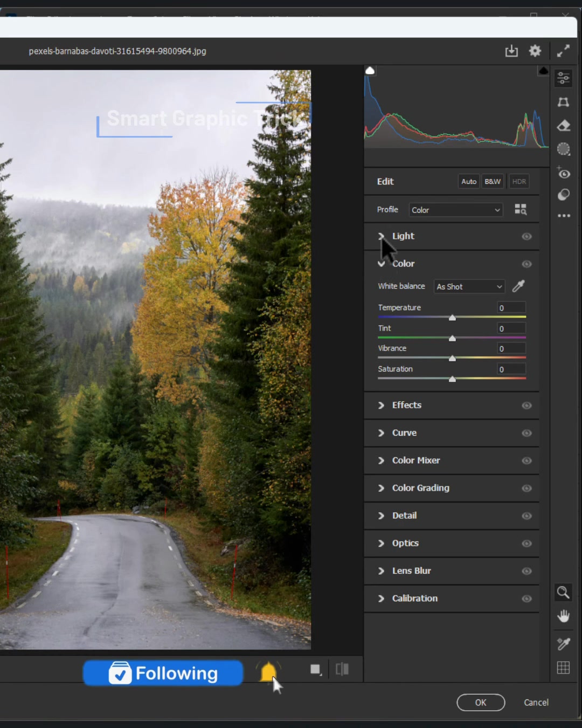
Task: Toggle Curve panel visibility eye
Action: point(526,433)
